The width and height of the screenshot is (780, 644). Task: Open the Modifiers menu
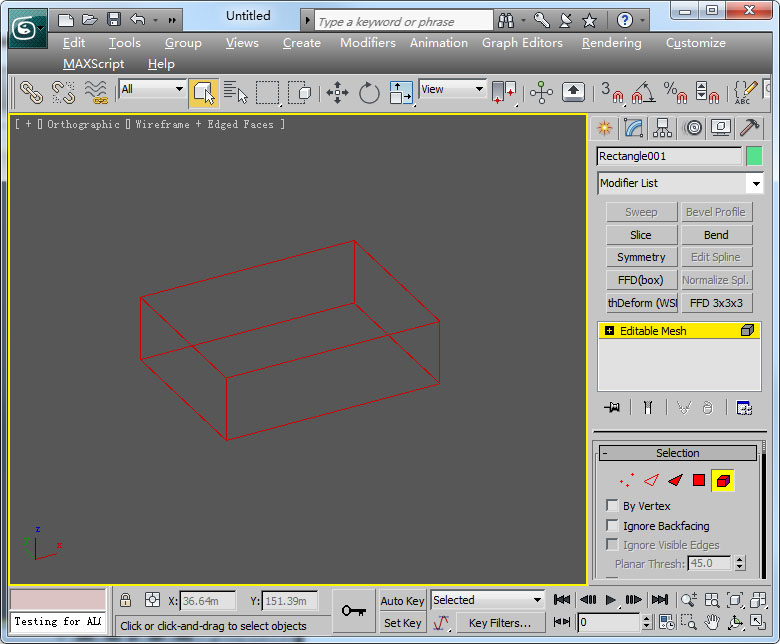[x=368, y=43]
